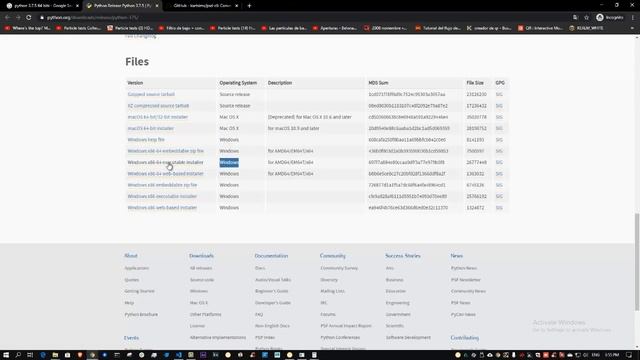Open the Software Development footer link
640x360 pixels.
408,338
